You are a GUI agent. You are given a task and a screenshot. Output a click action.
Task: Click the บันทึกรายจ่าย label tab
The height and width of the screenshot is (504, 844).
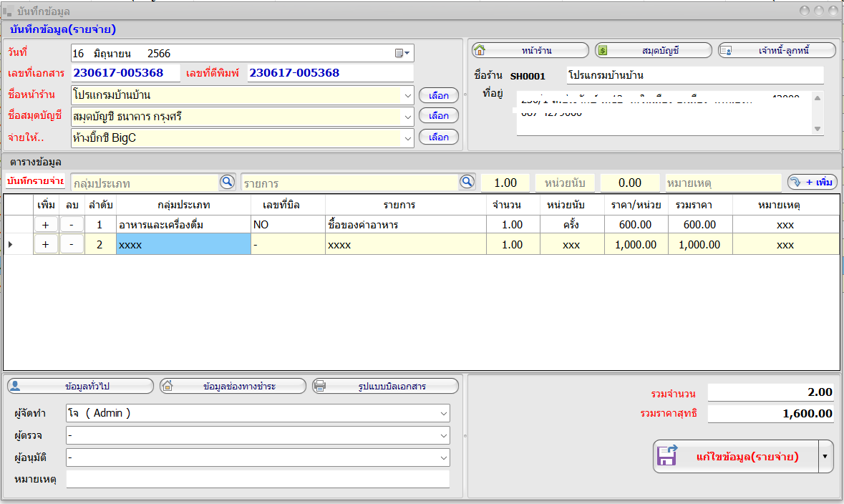[36, 181]
